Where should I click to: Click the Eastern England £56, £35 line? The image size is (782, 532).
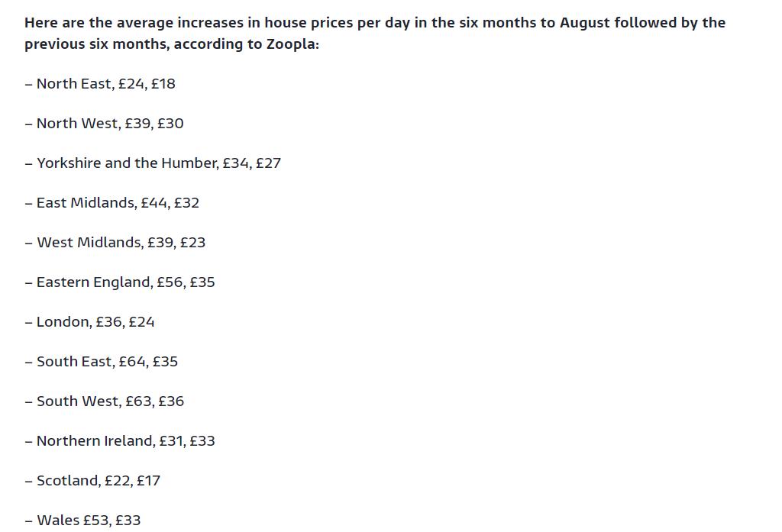point(120,282)
